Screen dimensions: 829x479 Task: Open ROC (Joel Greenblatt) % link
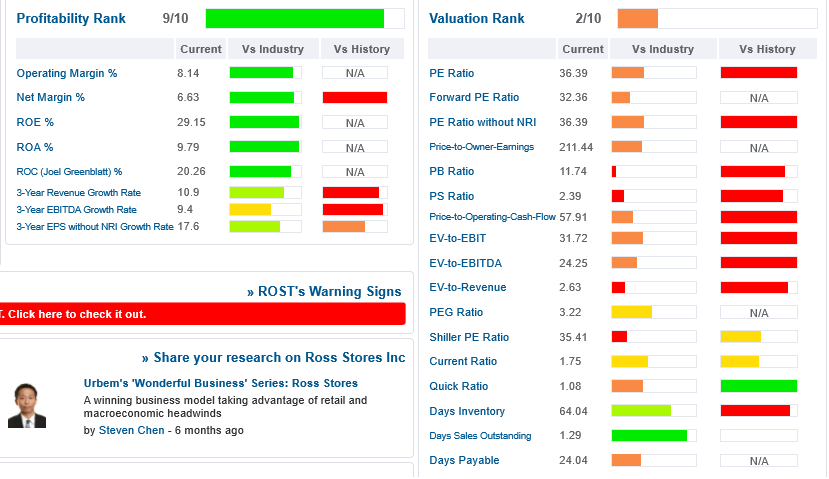69,171
